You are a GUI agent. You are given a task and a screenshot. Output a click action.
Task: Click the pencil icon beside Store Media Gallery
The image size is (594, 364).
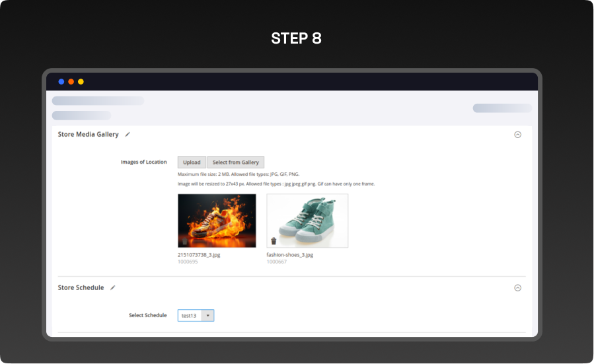[x=128, y=134]
